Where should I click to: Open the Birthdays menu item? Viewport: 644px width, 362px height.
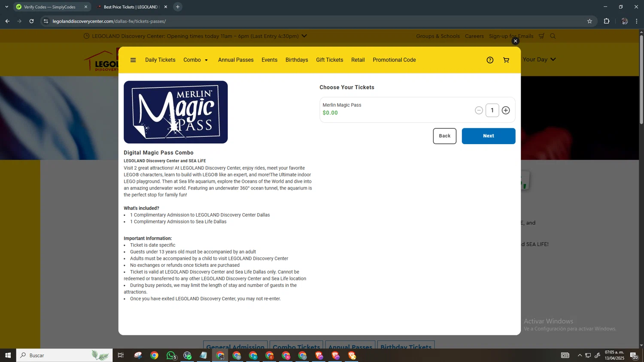(297, 60)
